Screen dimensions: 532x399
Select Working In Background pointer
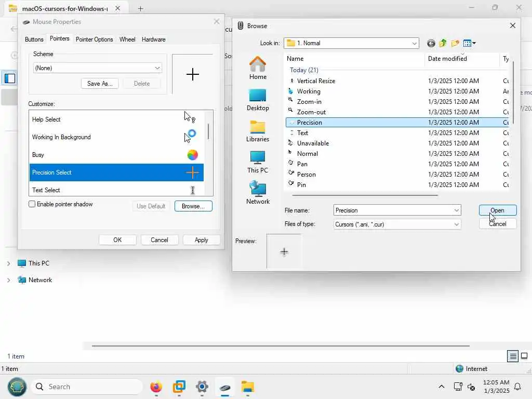tap(116, 137)
